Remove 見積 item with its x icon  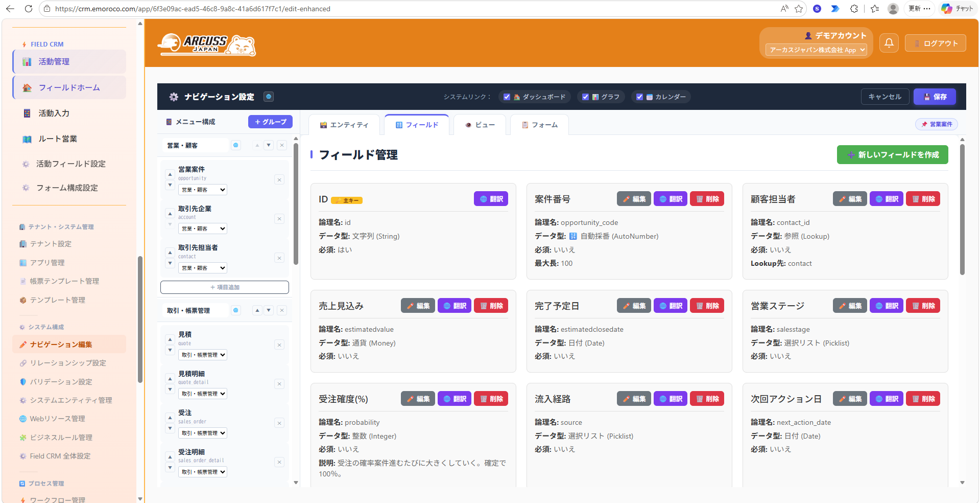(279, 345)
